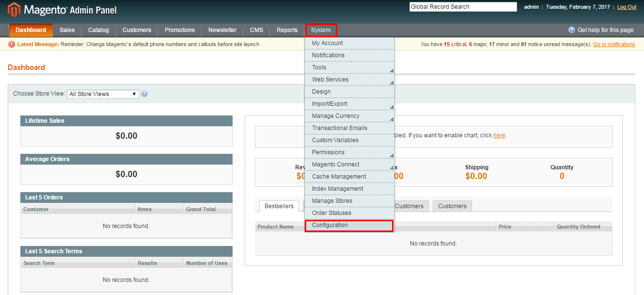
Task: Expand the Permissions submenu
Action: [349, 152]
